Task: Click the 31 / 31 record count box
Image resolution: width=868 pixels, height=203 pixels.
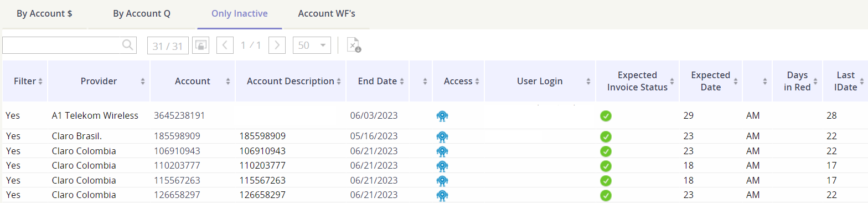Action: point(168,45)
